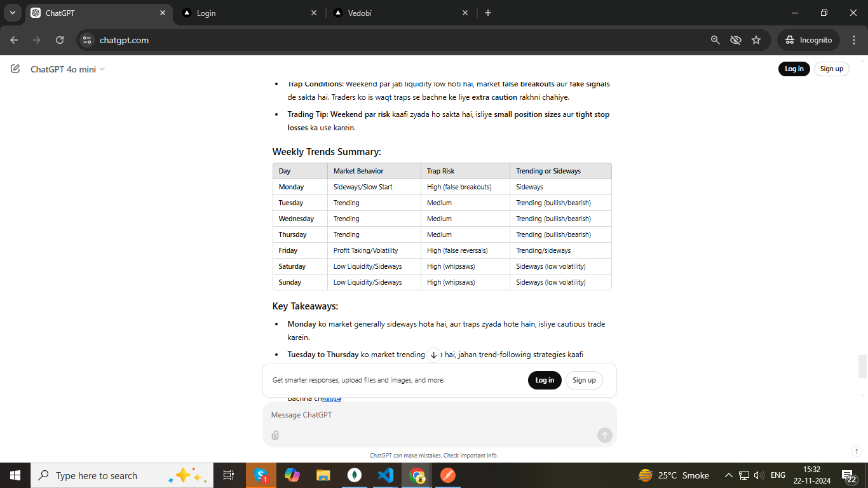
Task: Click the Sign up button in header
Action: pos(831,69)
